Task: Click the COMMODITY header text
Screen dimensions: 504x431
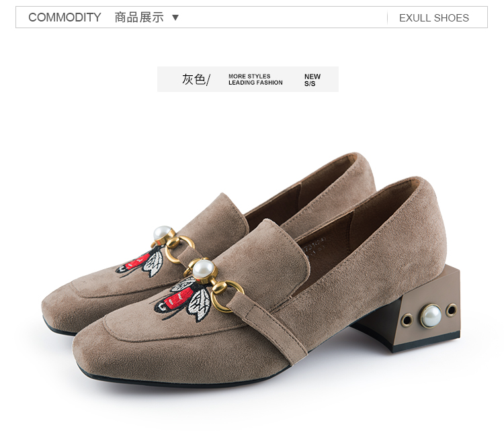Action: point(65,17)
